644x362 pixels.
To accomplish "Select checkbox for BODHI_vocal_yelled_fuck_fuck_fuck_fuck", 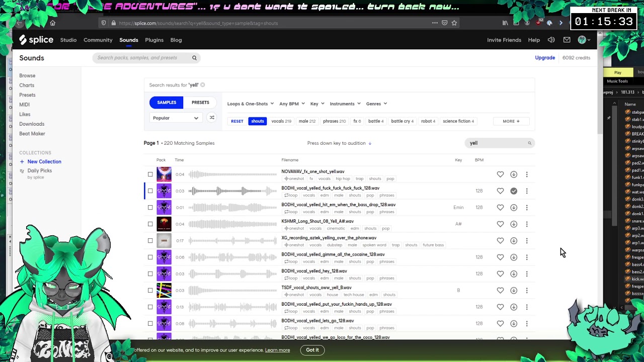I will coord(150,191).
